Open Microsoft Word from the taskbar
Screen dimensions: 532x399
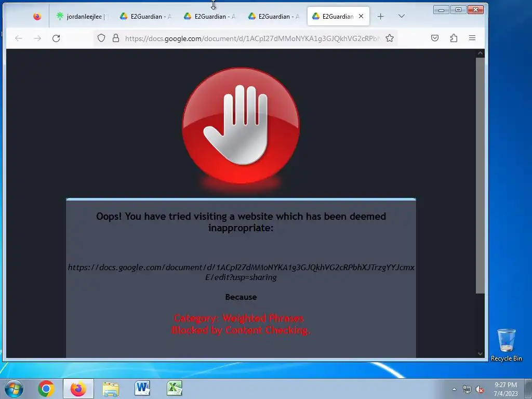(x=142, y=388)
